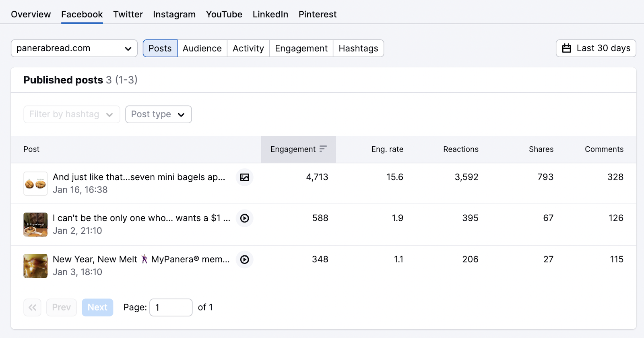This screenshot has height=338, width=644.
Task: Click the Page number input field
Action: pyautogui.click(x=171, y=307)
